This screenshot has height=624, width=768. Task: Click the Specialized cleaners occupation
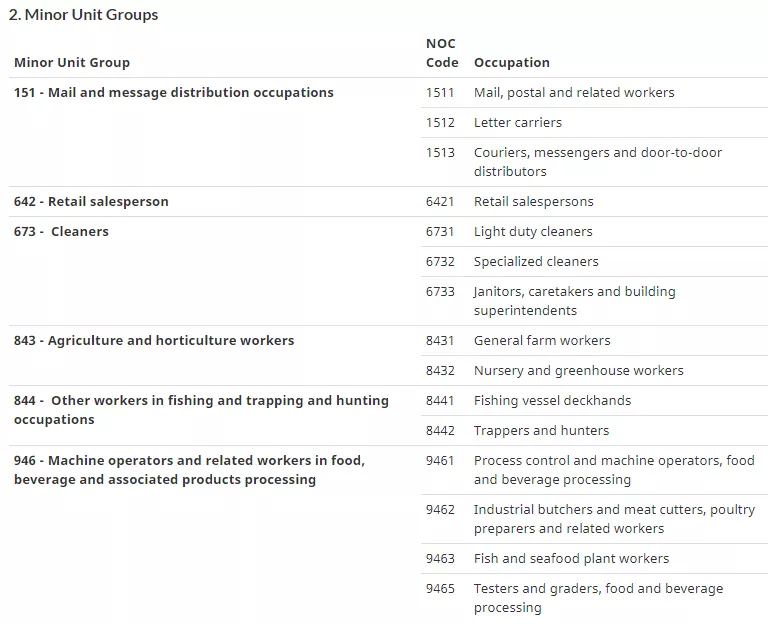pyautogui.click(x=536, y=261)
